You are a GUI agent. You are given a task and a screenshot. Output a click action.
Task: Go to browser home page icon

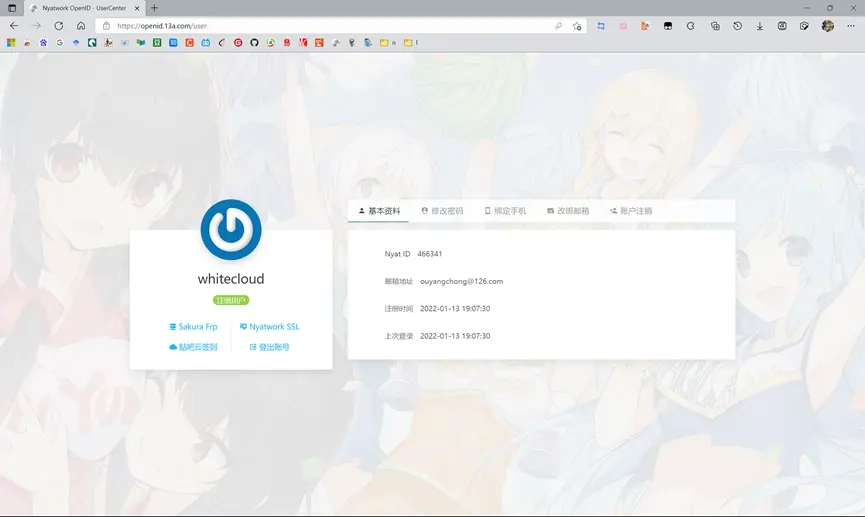pyautogui.click(x=81, y=26)
